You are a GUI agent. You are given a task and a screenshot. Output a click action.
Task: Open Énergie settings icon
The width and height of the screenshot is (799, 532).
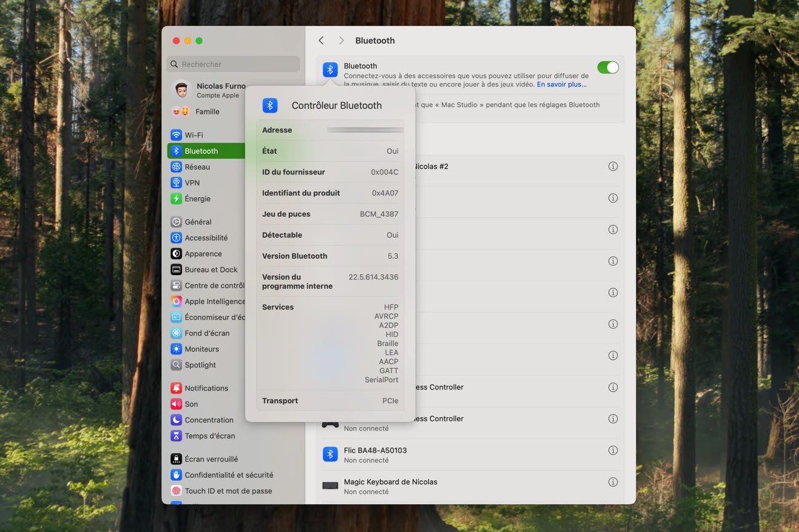[176, 199]
